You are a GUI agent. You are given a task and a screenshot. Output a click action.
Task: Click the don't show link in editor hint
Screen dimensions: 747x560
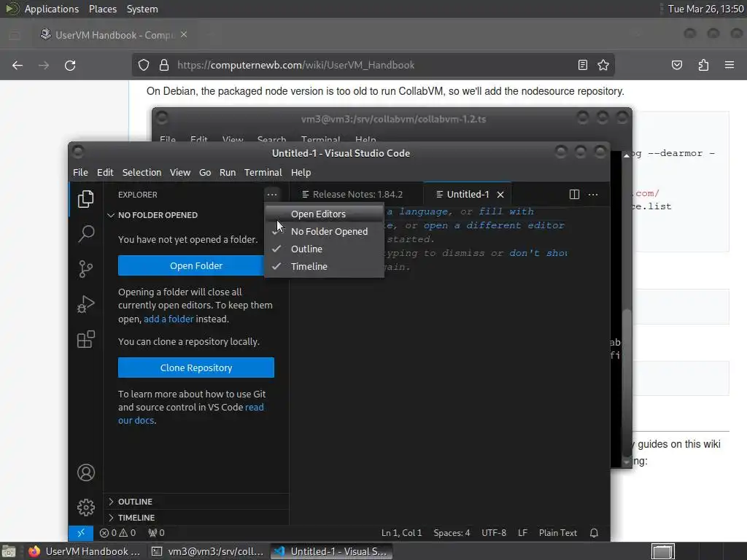pos(538,253)
